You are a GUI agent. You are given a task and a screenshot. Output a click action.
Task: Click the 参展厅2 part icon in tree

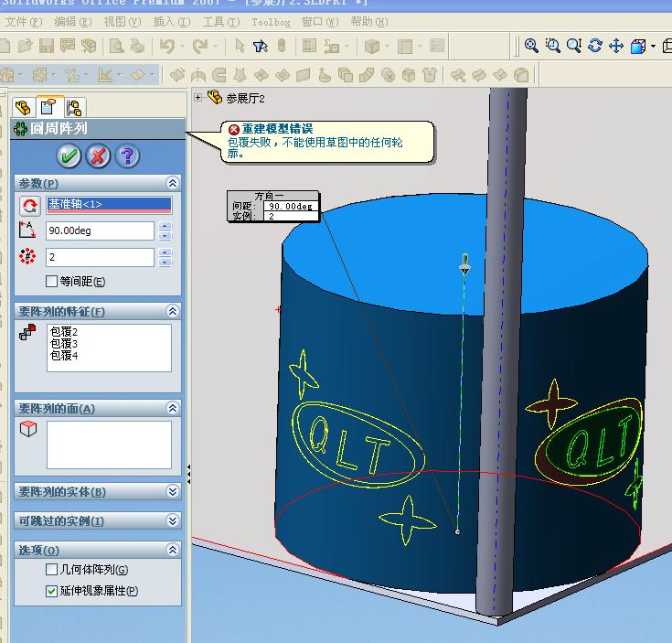click(x=215, y=97)
